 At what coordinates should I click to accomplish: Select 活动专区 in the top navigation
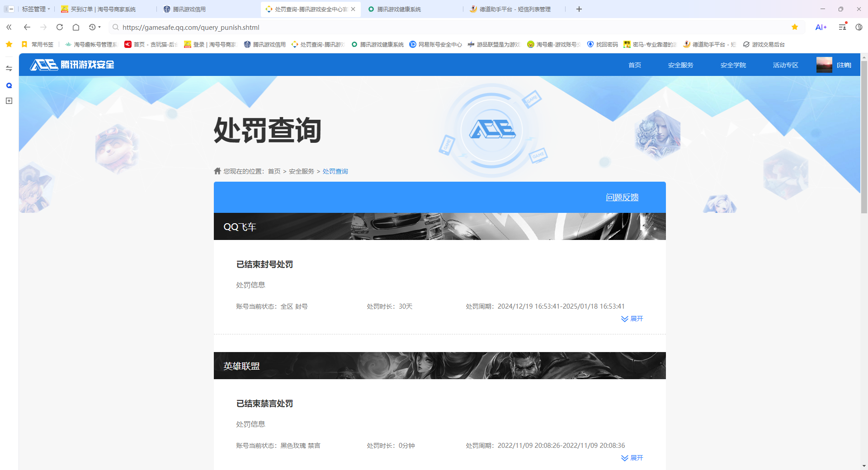[785, 65]
